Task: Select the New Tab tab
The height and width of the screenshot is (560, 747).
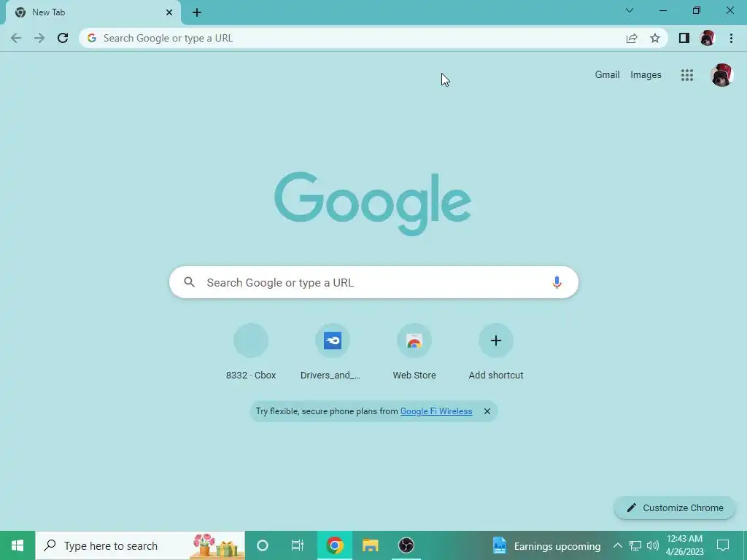Action: [x=93, y=12]
